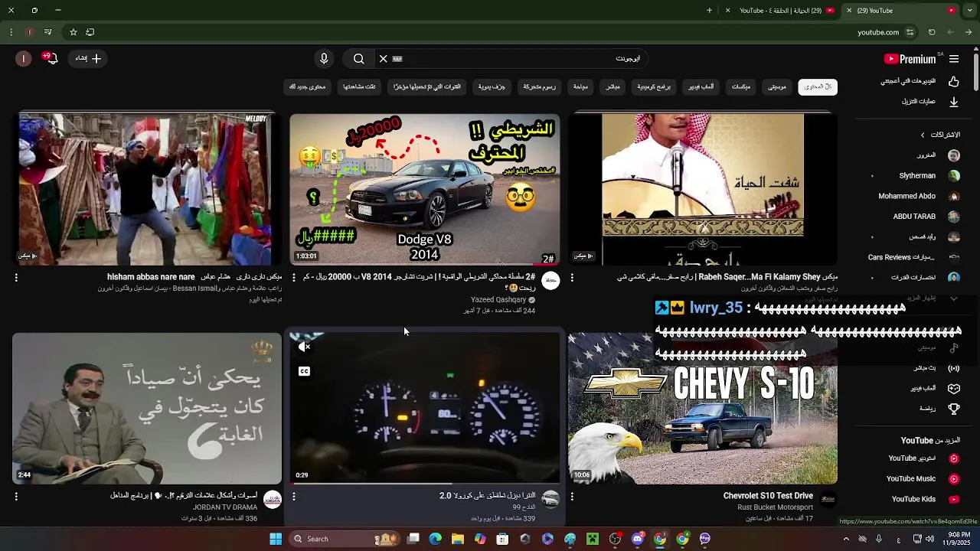980x551 pixels.
Task: Select new to you (محتوى جديد لك) chip
Action: click(x=308, y=86)
